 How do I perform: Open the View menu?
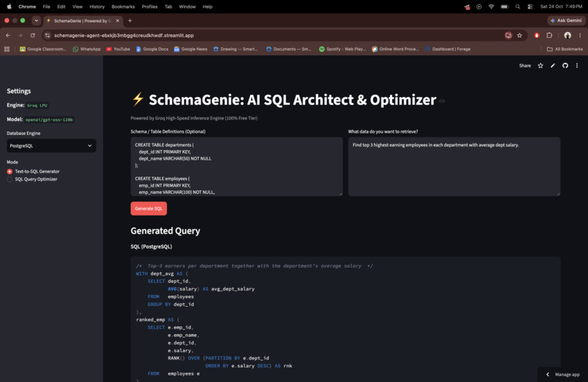point(77,7)
